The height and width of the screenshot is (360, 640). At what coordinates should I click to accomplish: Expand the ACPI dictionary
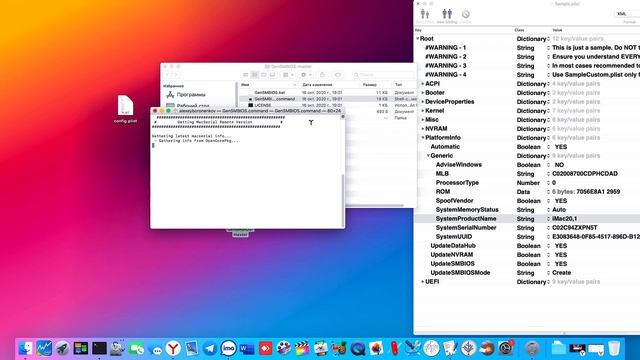[423, 84]
